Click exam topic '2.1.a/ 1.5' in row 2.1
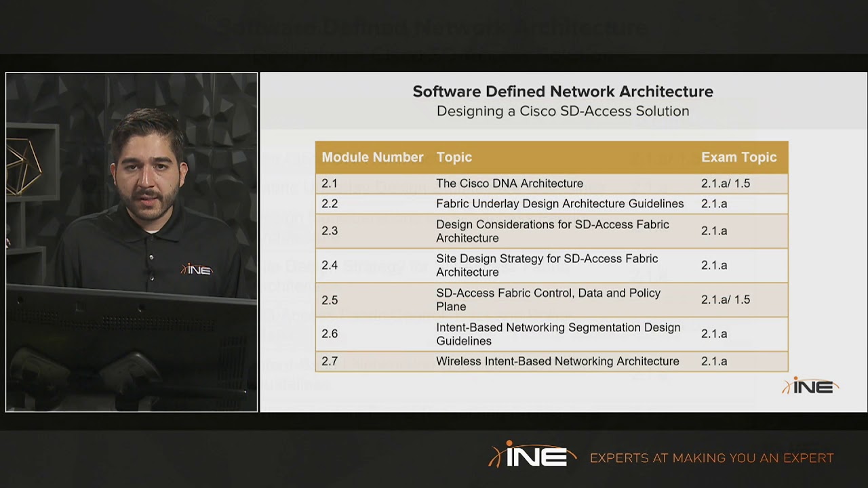The width and height of the screenshot is (868, 488). [726, 184]
